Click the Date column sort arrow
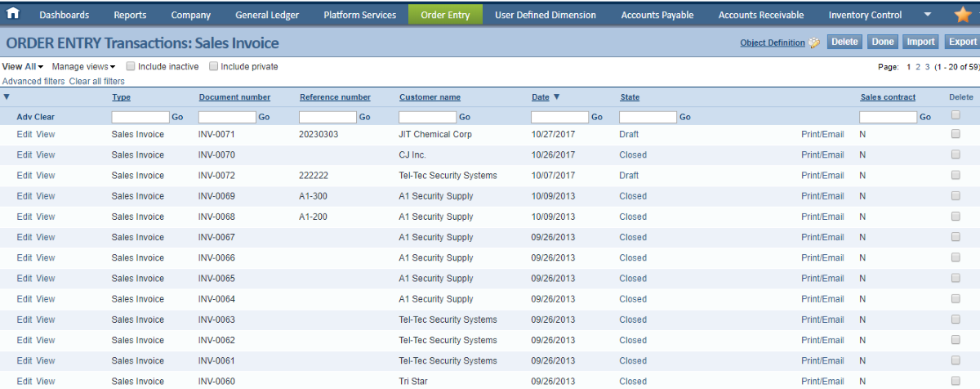This screenshot has height=389, width=980. pos(557,97)
